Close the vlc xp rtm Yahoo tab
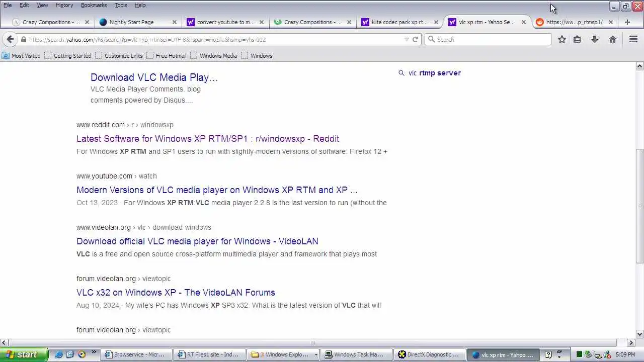 point(524,22)
